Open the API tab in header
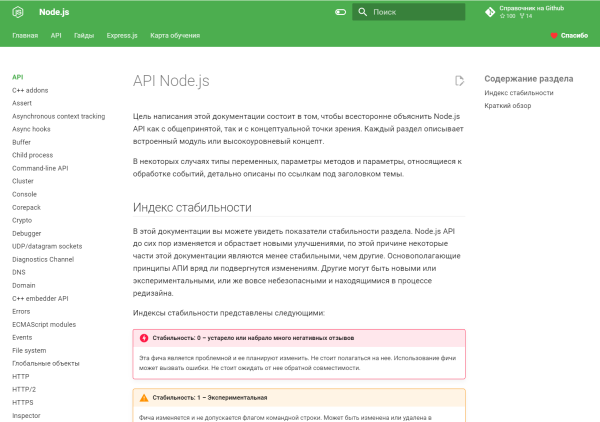 tap(56, 36)
